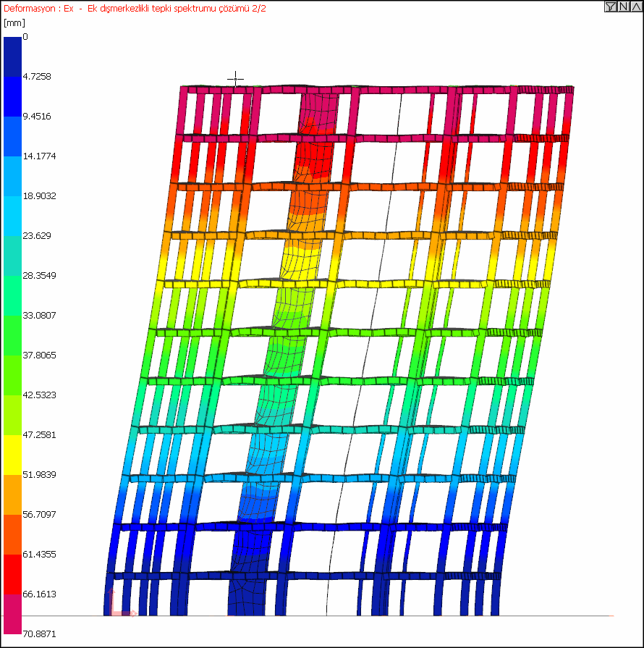Click the N button in corner

pyautogui.click(x=623, y=7)
